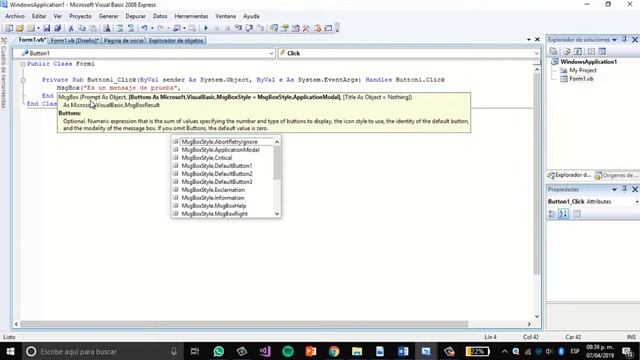Open the Herramientas menu
This screenshot has width=640, height=360.
(x=191, y=16)
